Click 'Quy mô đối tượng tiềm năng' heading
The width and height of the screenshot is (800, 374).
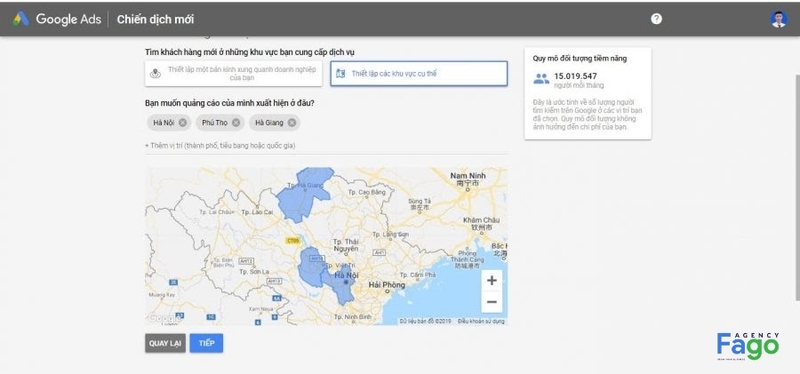tap(580, 58)
